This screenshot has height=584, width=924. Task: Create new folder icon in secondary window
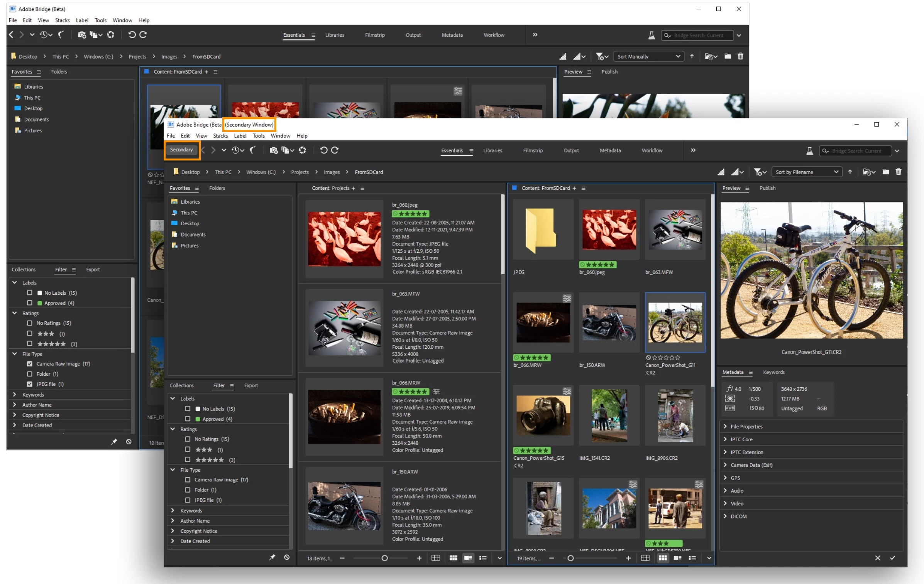[885, 172]
